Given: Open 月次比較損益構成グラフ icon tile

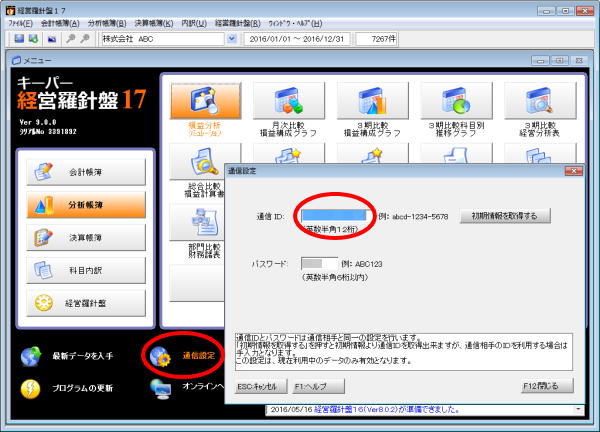Looking at the screenshot, I should [289, 101].
